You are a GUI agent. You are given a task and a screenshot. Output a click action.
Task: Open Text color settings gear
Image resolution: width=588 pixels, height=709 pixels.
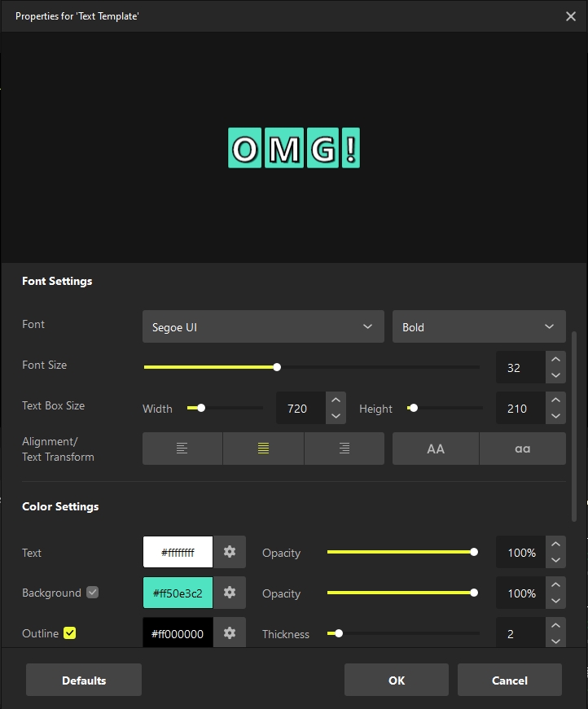coord(230,552)
